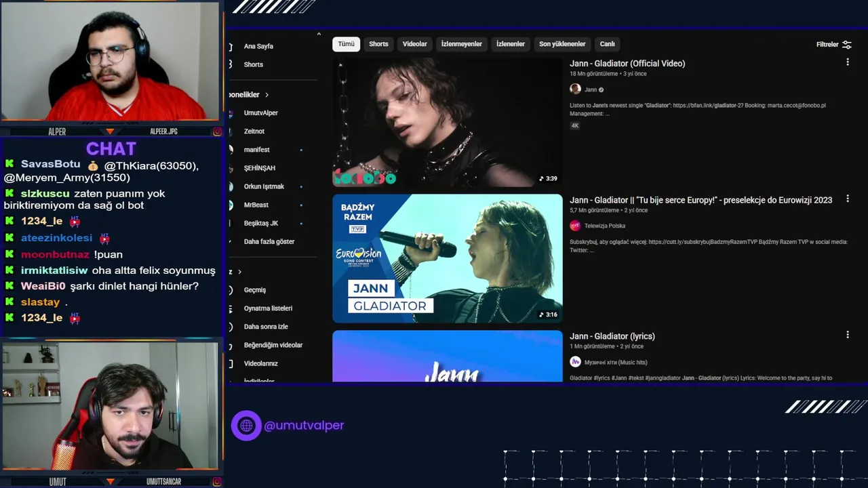Click Instagram icon next to UMUTTSANCAR
The width and height of the screenshot is (868, 488).
(x=217, y=482)
